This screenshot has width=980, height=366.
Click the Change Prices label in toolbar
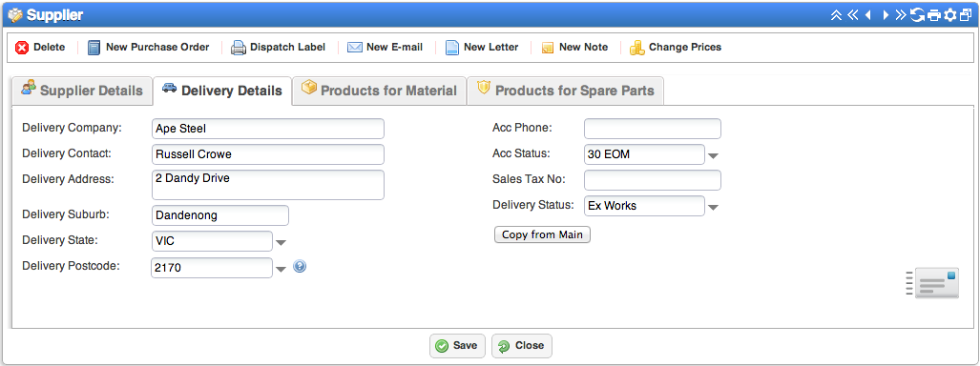pos(685,48)
